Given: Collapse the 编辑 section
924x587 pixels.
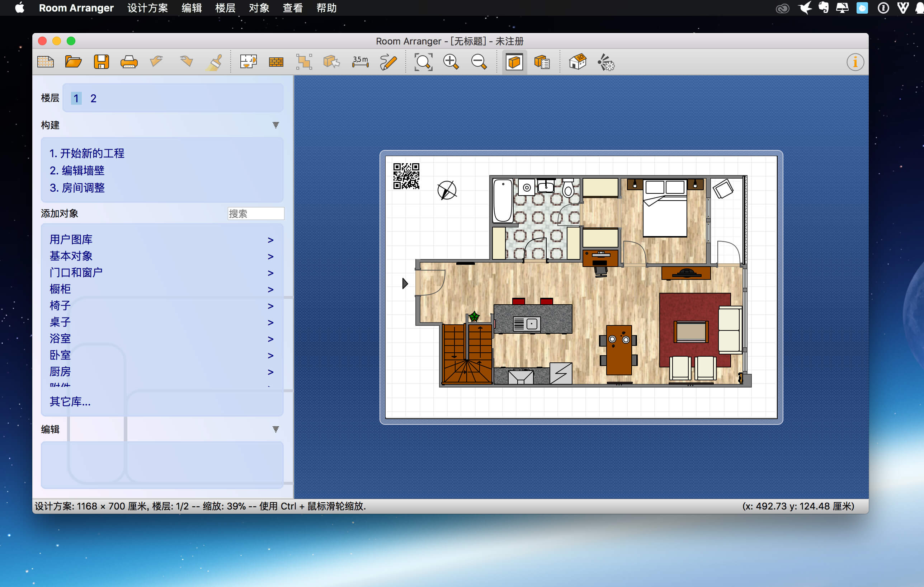Looking at the screenshot, I should (x=275, y=429).
